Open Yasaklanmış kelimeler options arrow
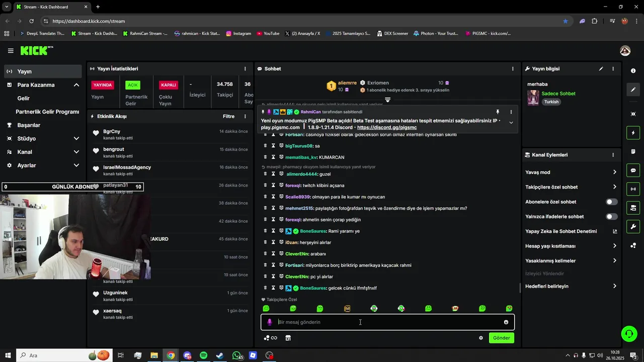644x362 pixels. click(x=614, y=261)
